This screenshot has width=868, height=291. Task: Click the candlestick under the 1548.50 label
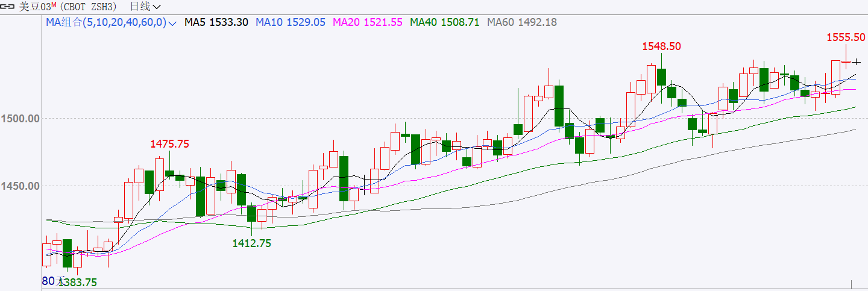click(x=661, y=77)
